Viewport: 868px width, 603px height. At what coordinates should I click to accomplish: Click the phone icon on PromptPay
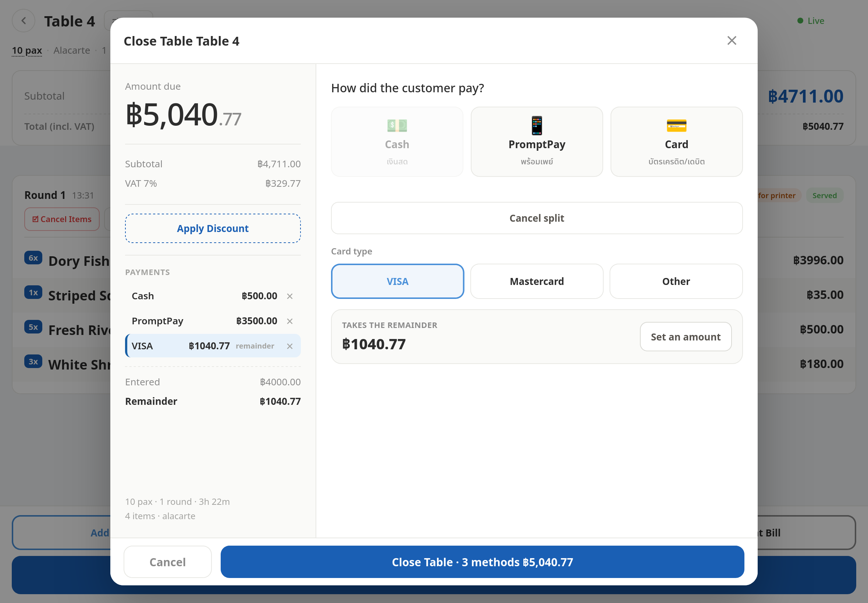537,125
